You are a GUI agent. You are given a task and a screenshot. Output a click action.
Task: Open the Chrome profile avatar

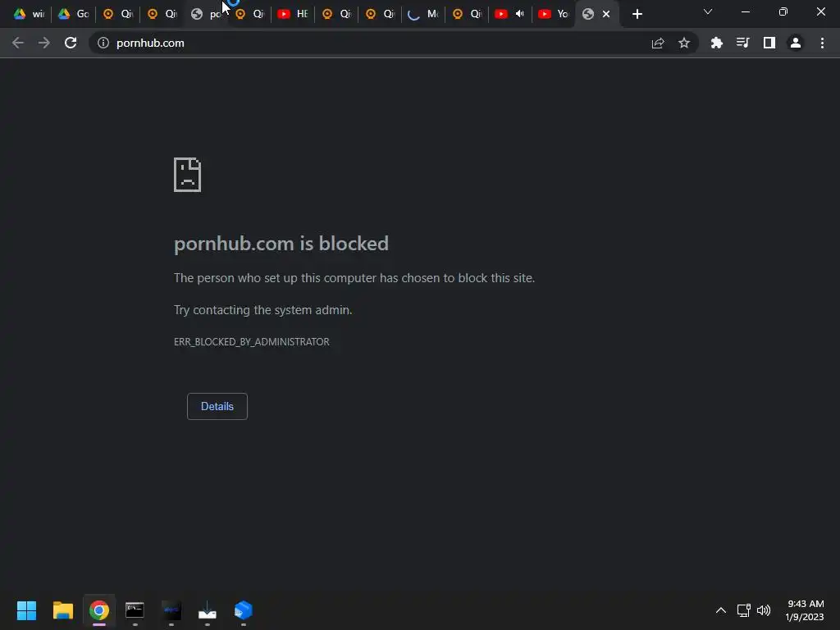coord(796,43)
